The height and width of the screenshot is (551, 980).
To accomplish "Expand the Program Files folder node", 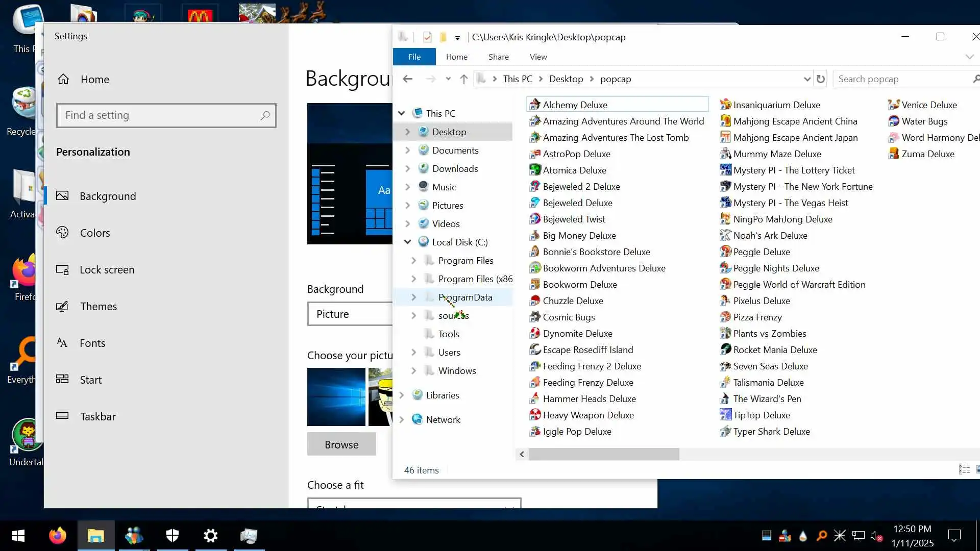I will [413, 261].
